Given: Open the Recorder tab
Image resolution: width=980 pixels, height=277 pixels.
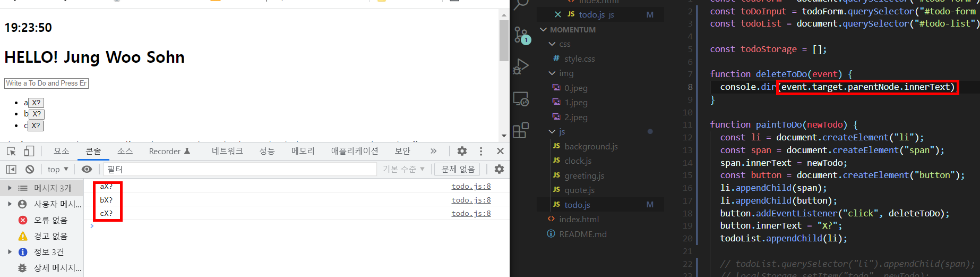Looking at the screenshot, I should click(170, 151).
